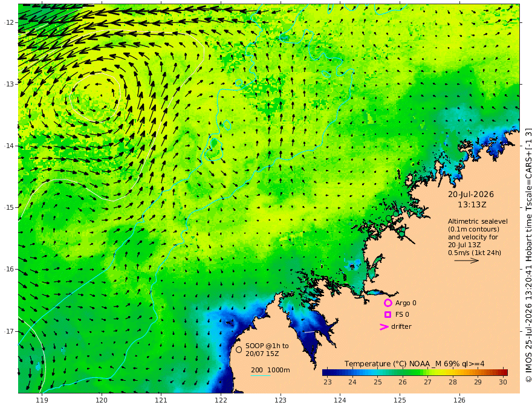This screenshot has width=532, height=411.
Task: Click latitude axis label -17
Action: pos(9,331)
